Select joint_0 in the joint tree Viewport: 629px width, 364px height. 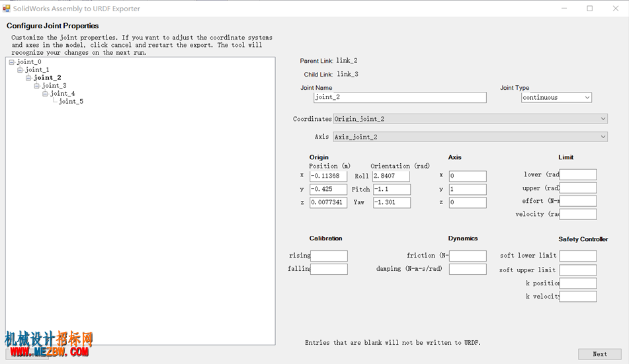(29, 61)
